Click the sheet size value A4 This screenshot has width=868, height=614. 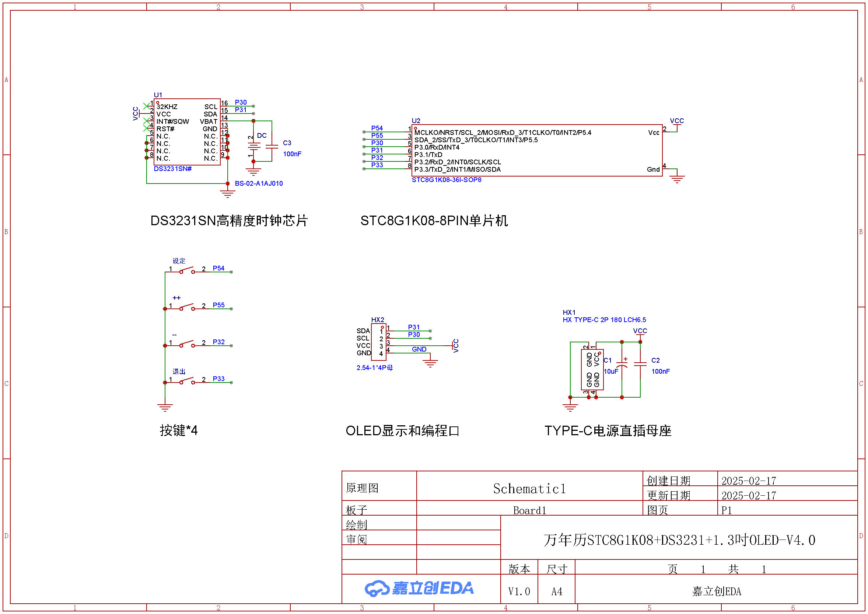tap(556, 591)
